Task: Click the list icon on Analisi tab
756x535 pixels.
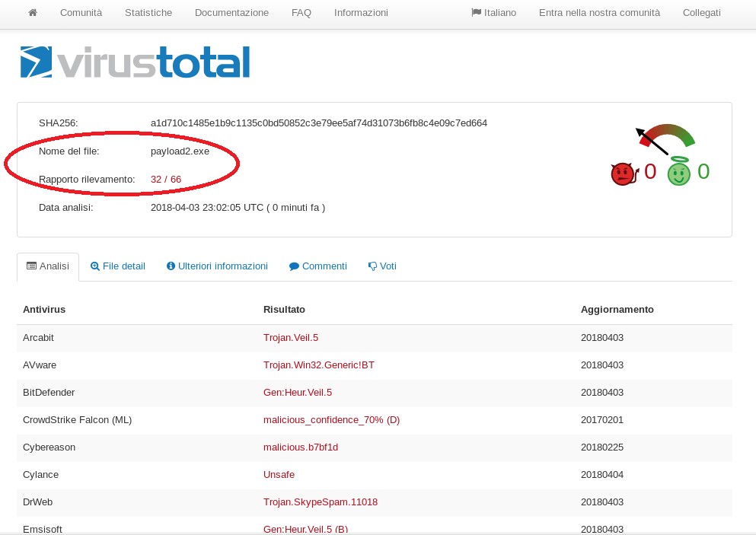Action: coord(31,266)
